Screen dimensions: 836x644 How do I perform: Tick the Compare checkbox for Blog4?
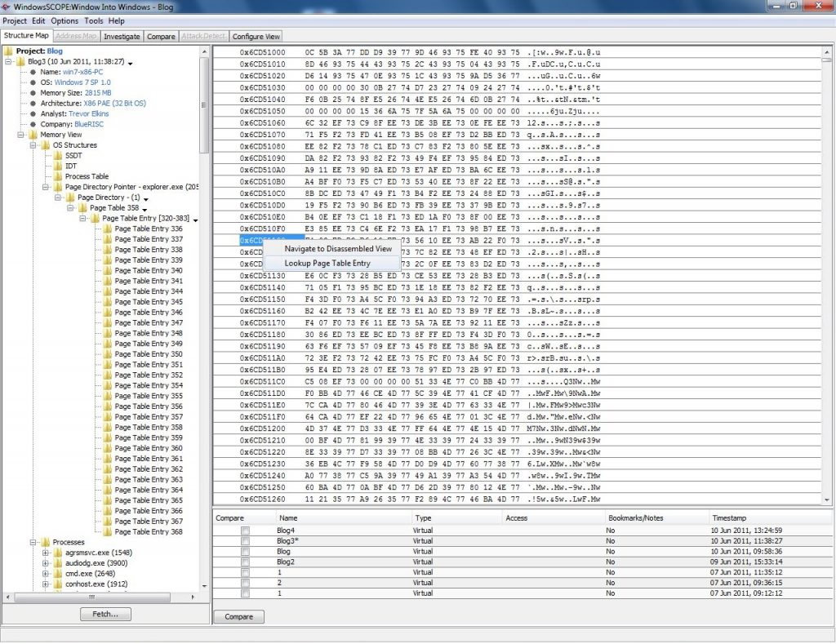(x=245, y=531)
